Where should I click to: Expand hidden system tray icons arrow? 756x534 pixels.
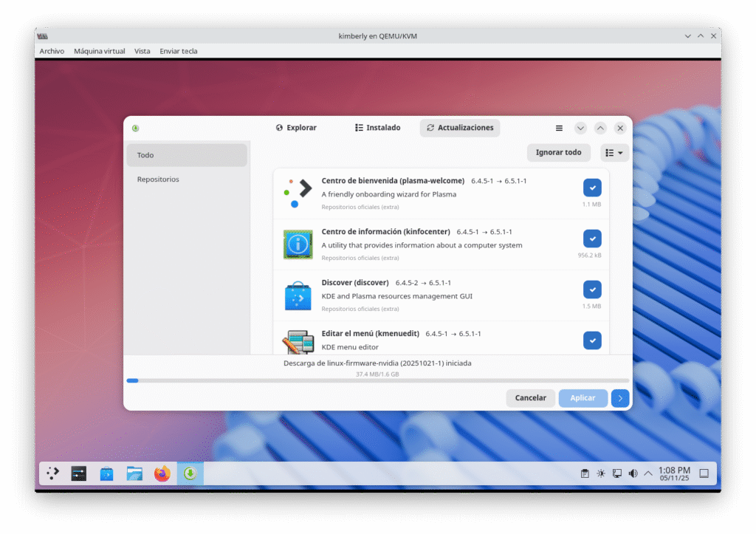pos(648,473)
